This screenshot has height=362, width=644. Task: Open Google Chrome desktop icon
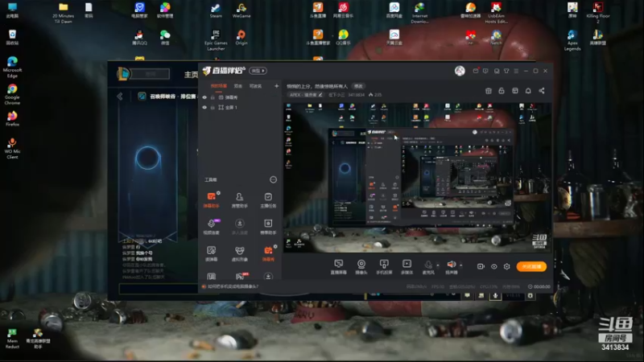pyautogui.click(x=12, y=94)
